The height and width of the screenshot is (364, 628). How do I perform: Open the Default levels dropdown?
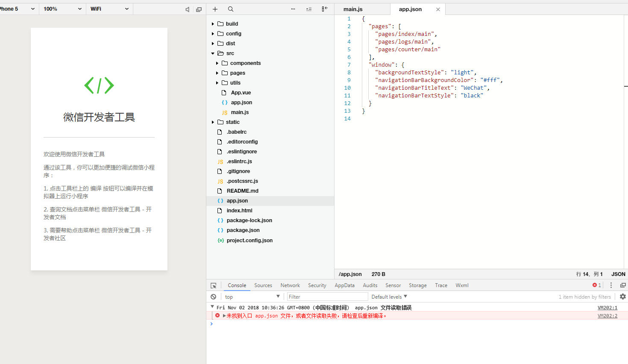click(389, 296)
